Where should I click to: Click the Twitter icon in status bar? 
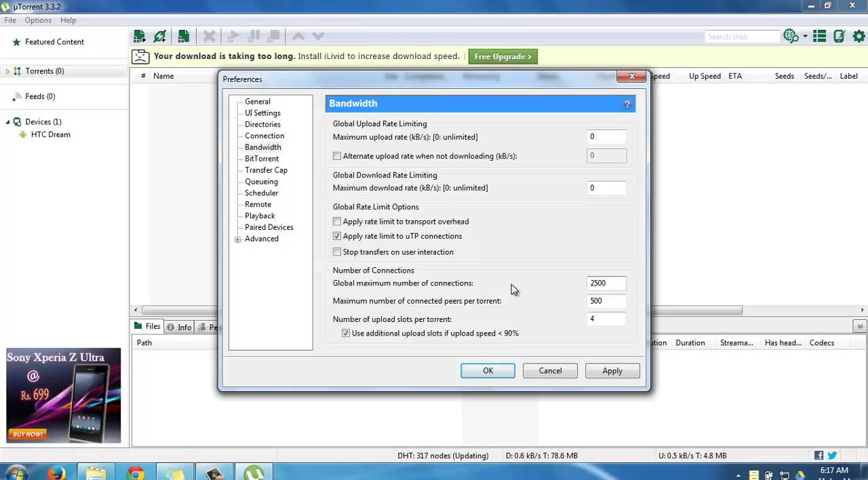click(832, 456)
